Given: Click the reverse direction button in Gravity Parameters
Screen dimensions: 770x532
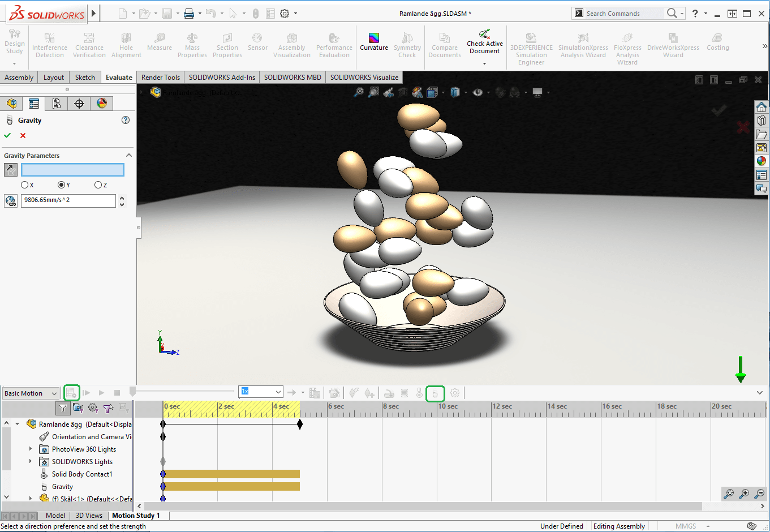Looking at the screenshot, I should coord(10,169).
